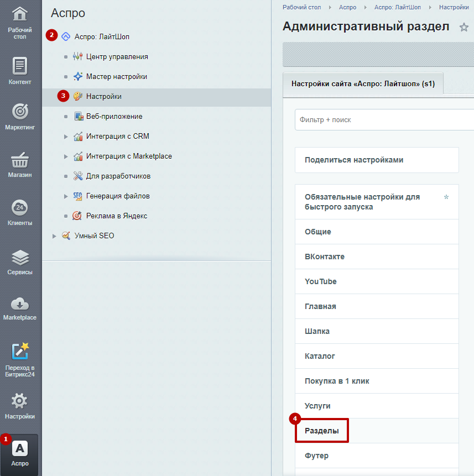Click Для разработчиков tools icon
The height and width of the screenshot is (476, 474).
(78, 176)
